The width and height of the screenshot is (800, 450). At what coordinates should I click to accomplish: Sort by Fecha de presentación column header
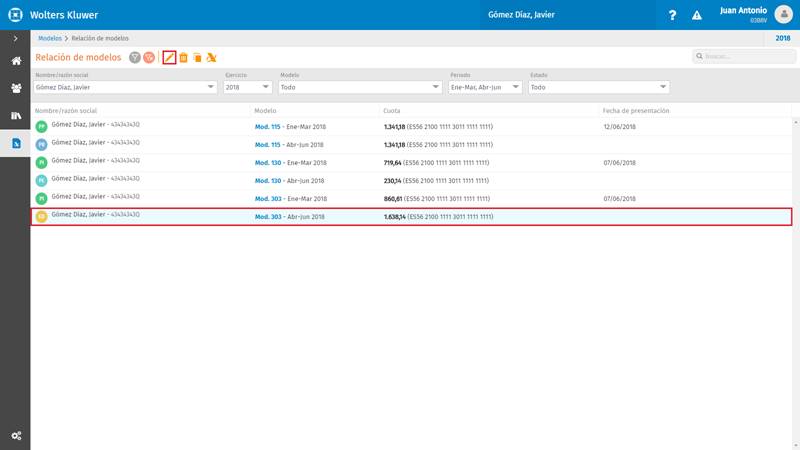pos(636,111)
